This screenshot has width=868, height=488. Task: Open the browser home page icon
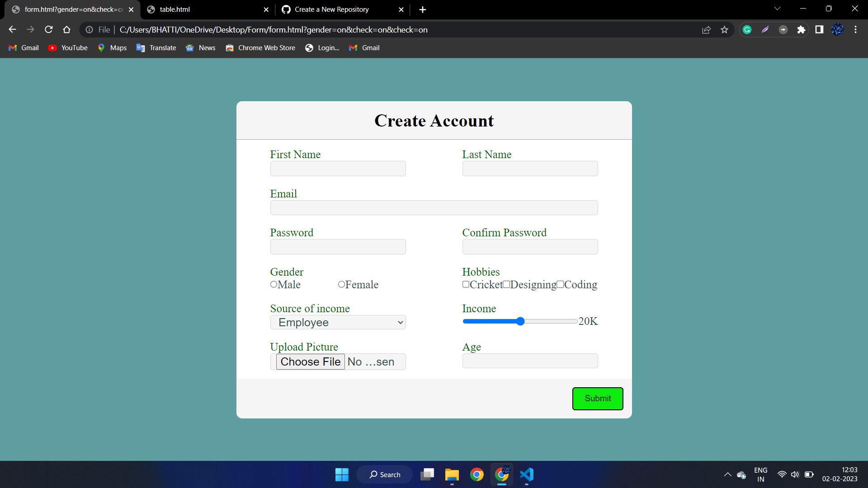click(x=67, y=30)
